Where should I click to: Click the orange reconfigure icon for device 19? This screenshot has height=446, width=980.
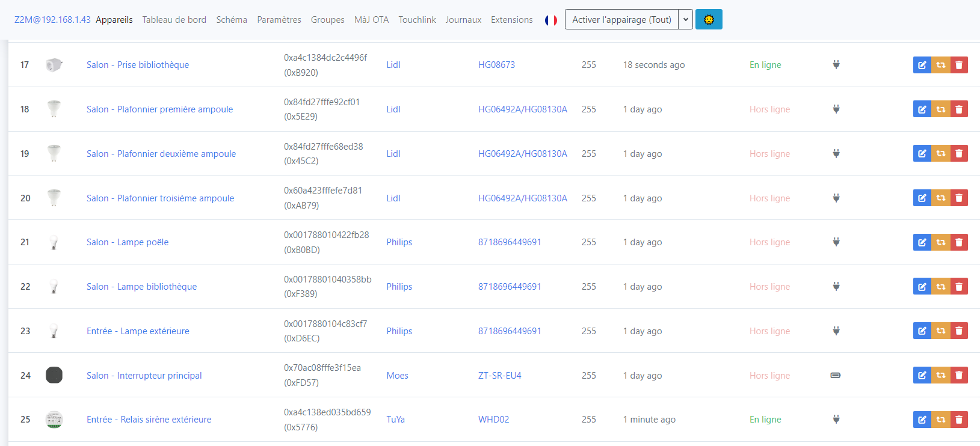[940, 154]
